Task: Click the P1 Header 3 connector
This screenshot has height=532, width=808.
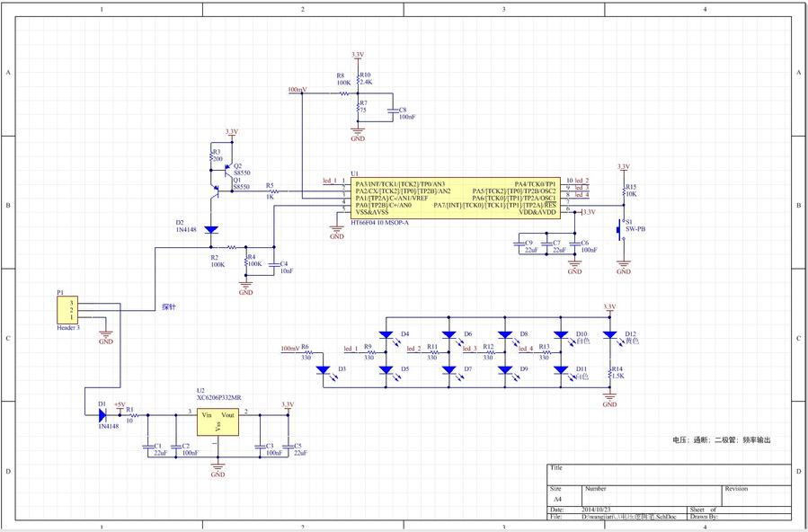Action: click(x=67, y=310)
